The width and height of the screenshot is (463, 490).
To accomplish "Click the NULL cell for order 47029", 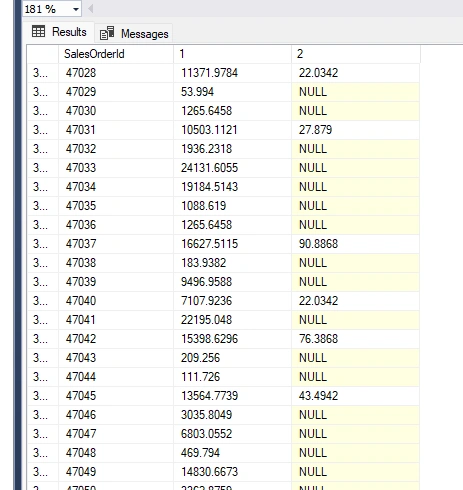I will (x=356, y=92).
